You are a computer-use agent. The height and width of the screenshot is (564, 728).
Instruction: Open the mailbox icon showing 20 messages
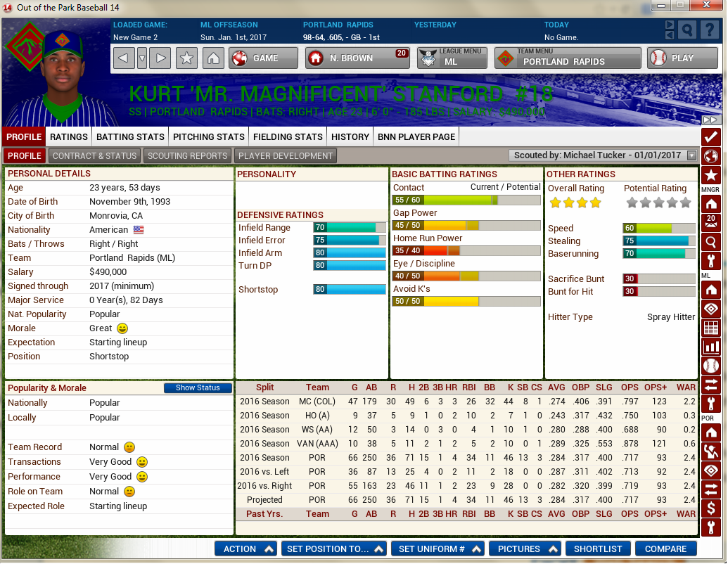pyautogui.click(x=711, y=223)
